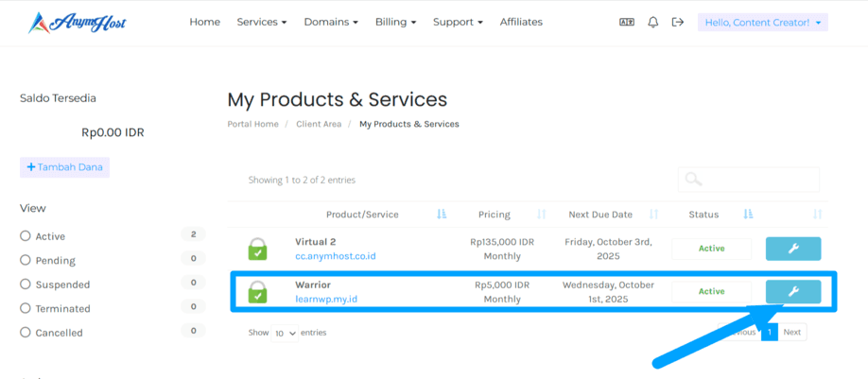Viewport: 868px width, 379px height.
Task: Click the Active status of Warrior
Action: 711,292
